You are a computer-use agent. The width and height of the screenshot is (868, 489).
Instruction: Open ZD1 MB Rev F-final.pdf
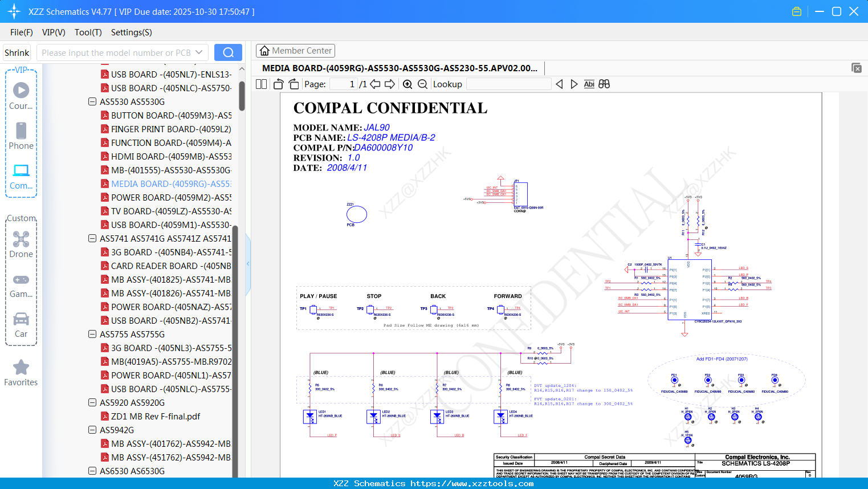151,416
